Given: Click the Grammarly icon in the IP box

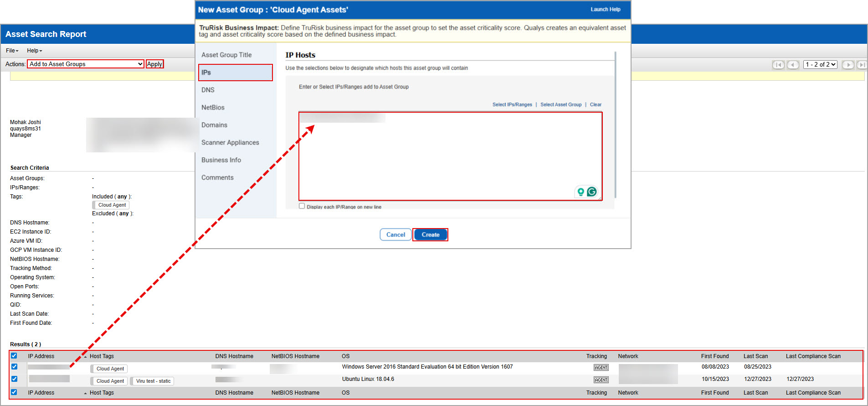Looking at the screenshot, I should click(x=592, y=192).
